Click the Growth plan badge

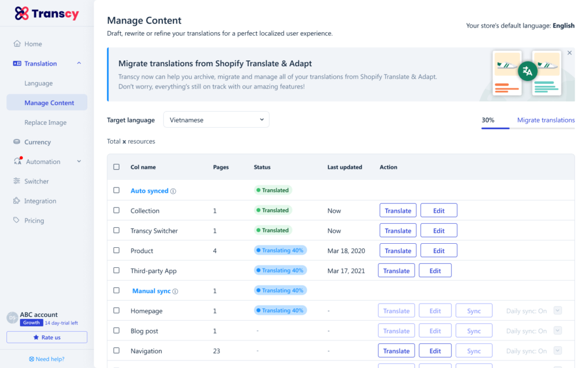(x=32, y=323)
